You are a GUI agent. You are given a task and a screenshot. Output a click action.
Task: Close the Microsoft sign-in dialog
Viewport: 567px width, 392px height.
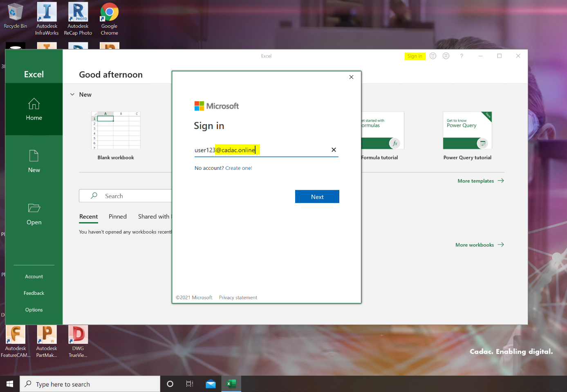click(x=351, y=77)
